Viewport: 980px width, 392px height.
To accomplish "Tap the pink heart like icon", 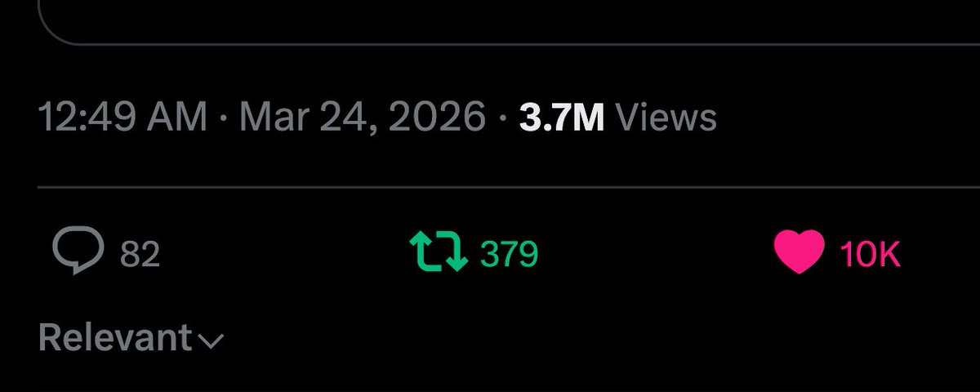I will pos(799,253).
